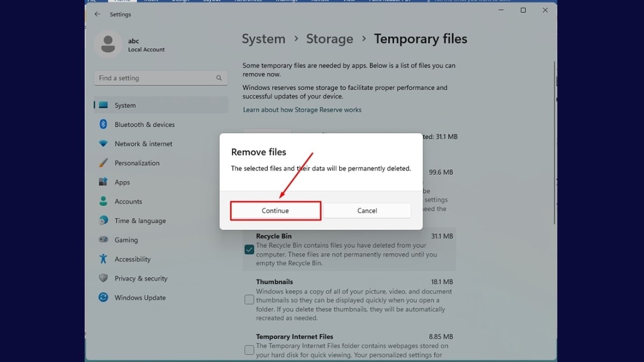Click Continue to remove the files
The width and height of the screenshot is (644, 362).
(x=275, y=211)
